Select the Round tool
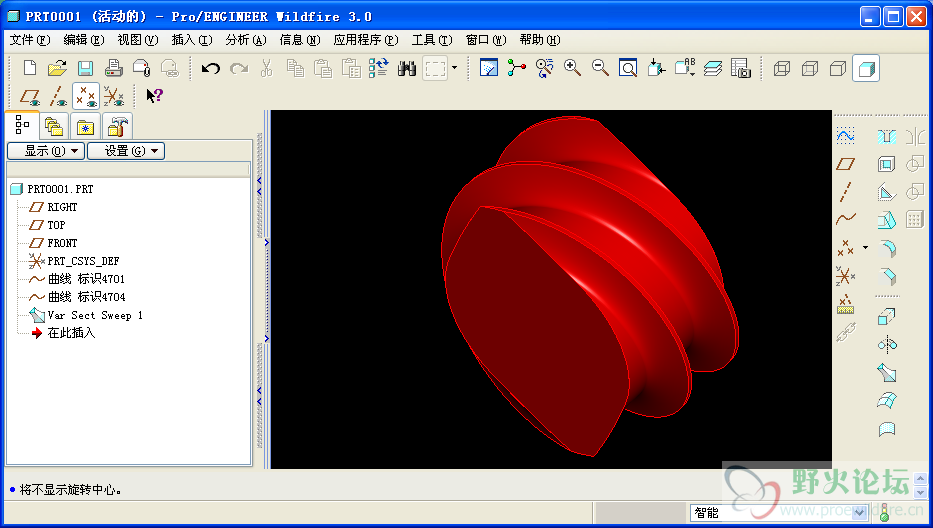 click(x=887, y=249)
